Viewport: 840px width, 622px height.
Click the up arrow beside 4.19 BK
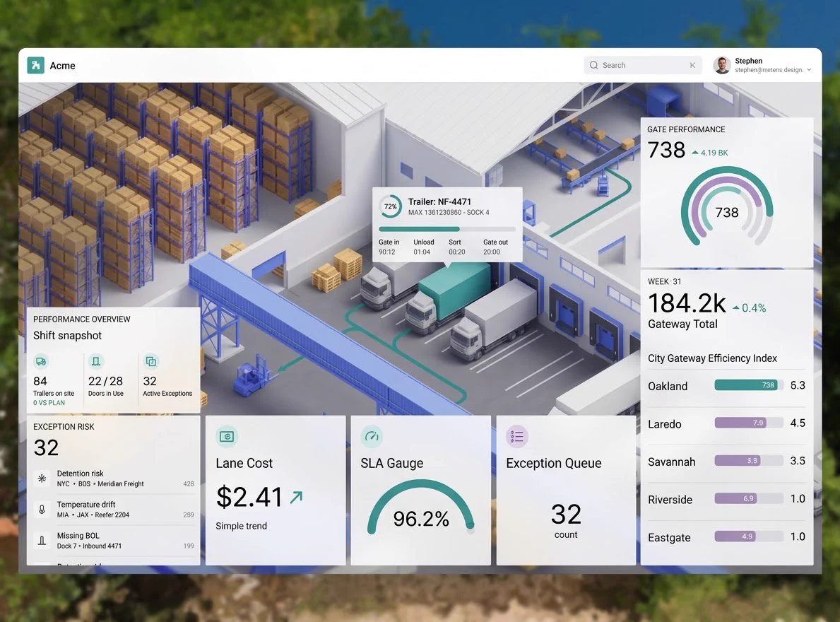695,153
